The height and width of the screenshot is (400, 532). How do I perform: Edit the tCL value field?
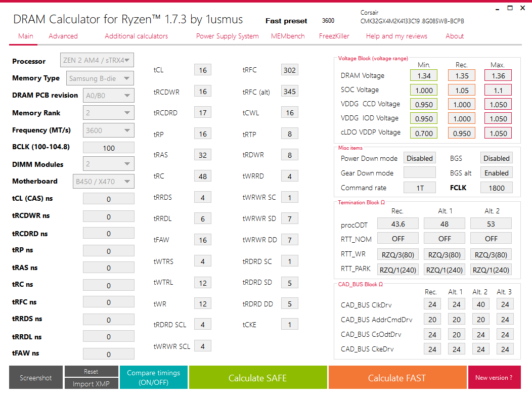coord(202,70)
